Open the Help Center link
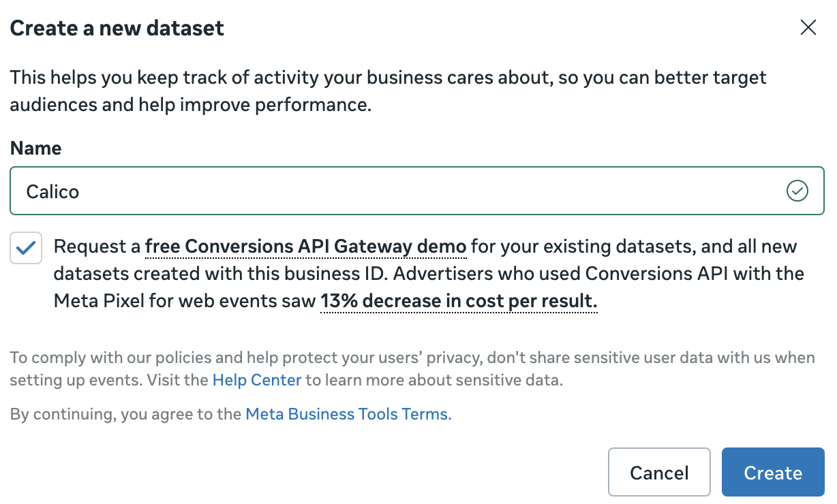 click(x=256, y=379)
